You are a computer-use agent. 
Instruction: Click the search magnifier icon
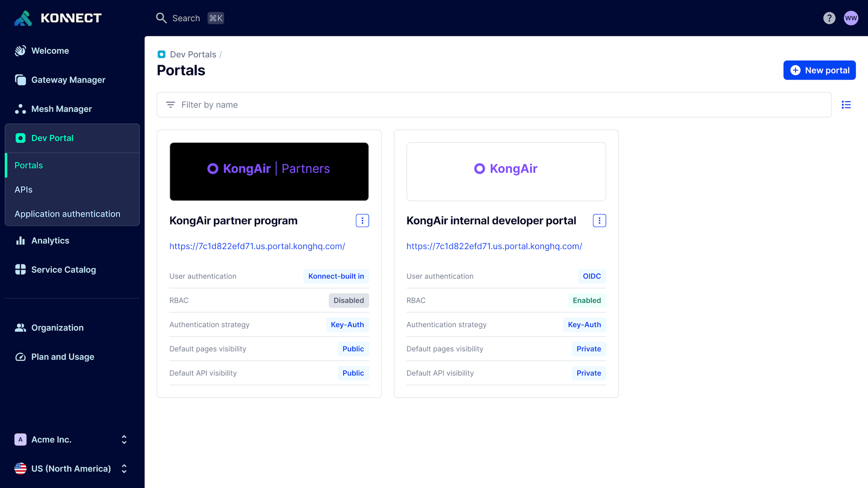pyautogui.click(x=161, y=18)
